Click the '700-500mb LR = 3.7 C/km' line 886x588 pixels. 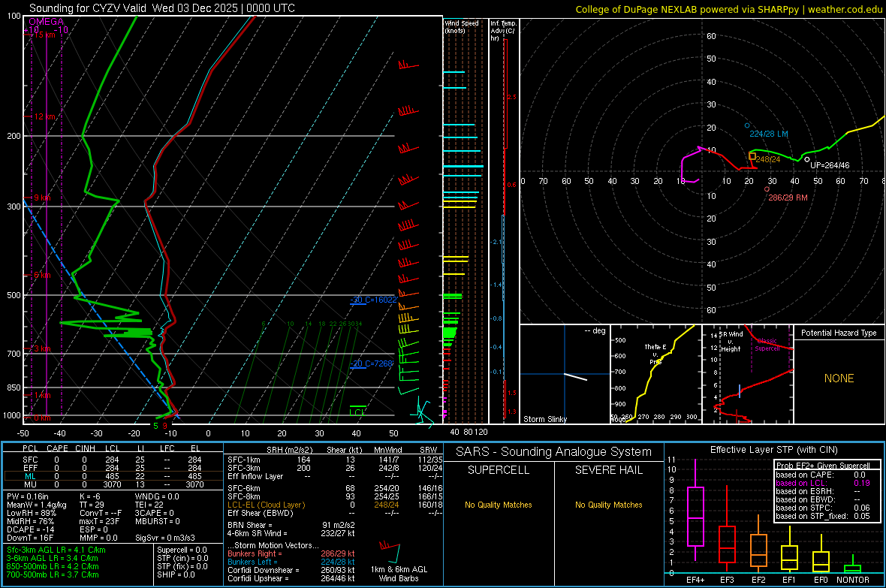(x=53, y=574)
